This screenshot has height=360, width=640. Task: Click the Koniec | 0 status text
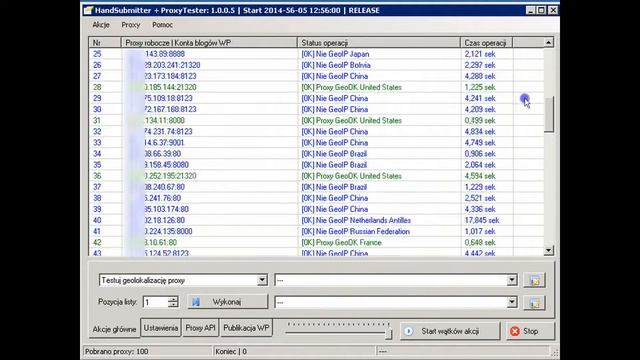pyautogui.click(x=231, y=351)
